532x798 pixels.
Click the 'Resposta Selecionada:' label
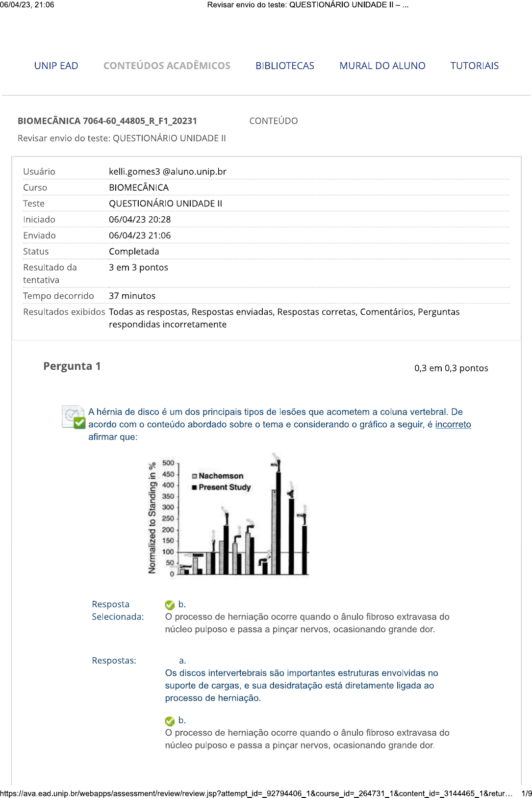point(118,611)
